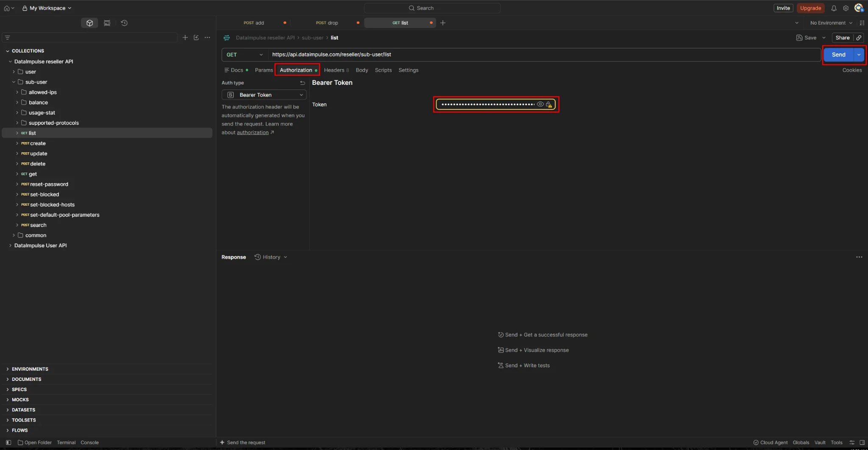Viewport: 868px width, 450px height.
Task: Open the authorization learn more link
Action: (253, 132)
